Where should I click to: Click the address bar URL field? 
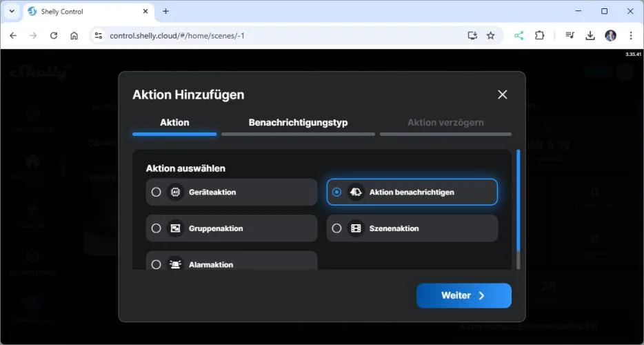point(276,35)
